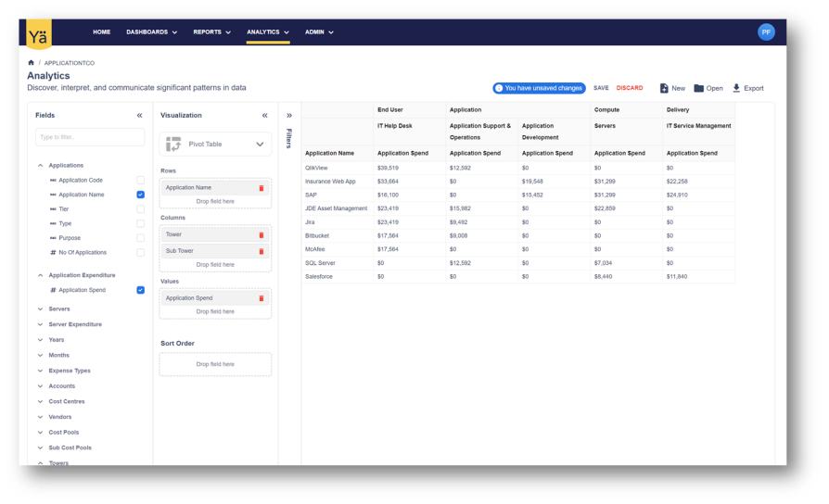
Task: Open the Pivot Table type dropdown
Action: tap(215, 145)
